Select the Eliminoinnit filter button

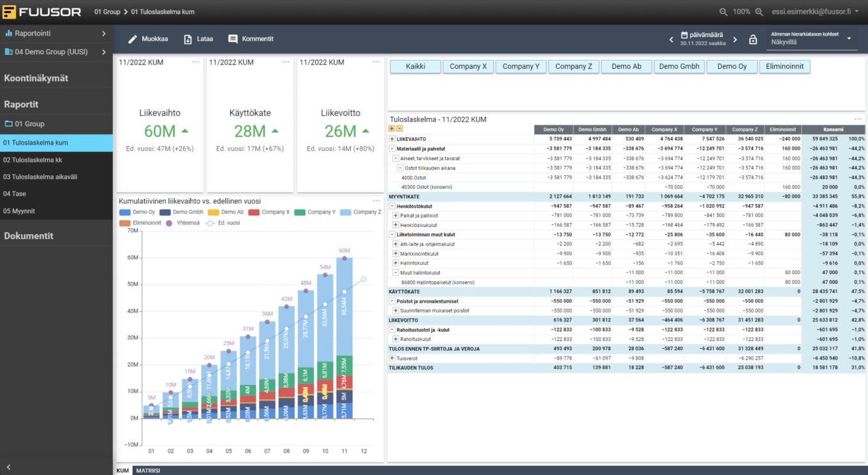coord(784,66)
